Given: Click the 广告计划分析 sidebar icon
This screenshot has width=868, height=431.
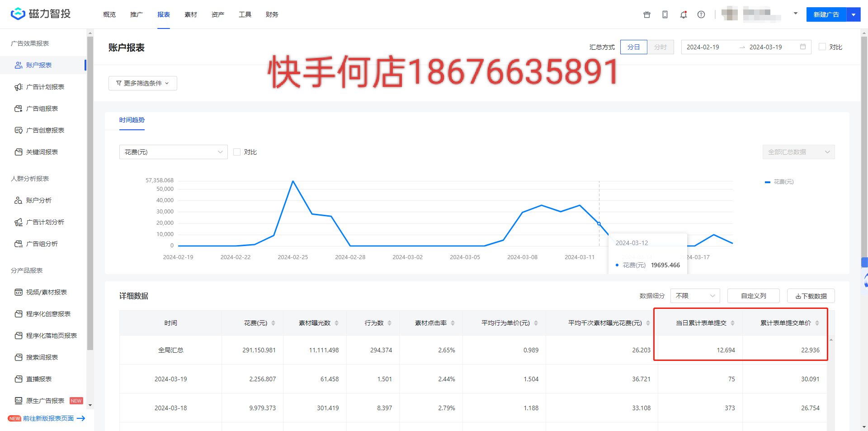Looking at the screenshot, I should coord(19,222).
